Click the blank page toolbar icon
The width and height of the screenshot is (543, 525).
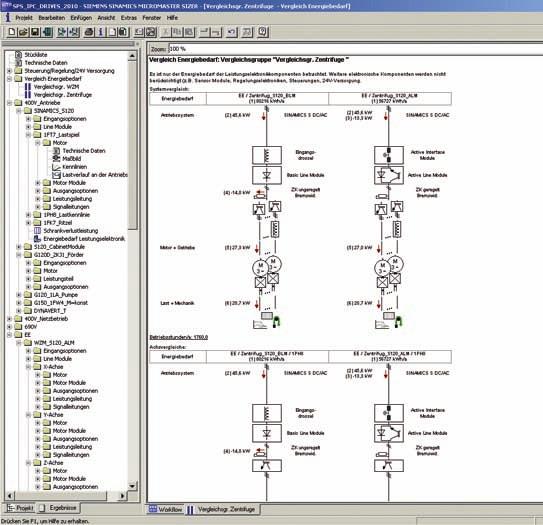point(112,32)
